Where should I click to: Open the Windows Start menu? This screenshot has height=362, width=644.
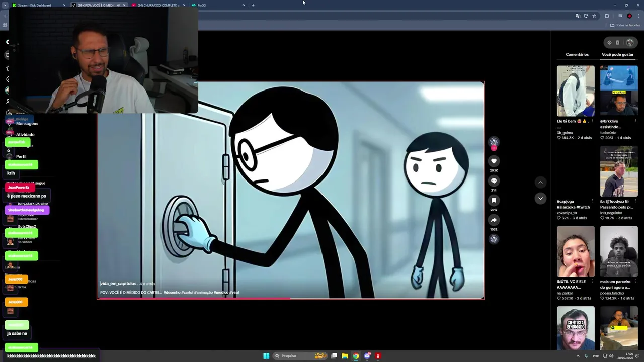(x=266, y=356)
